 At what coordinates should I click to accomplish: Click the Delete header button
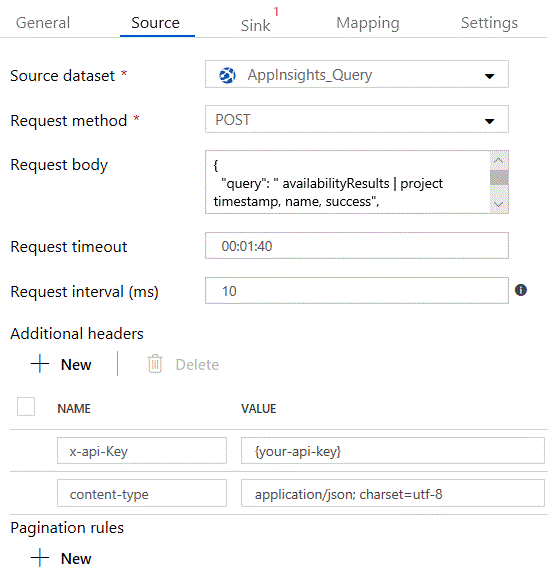(183, 364)
